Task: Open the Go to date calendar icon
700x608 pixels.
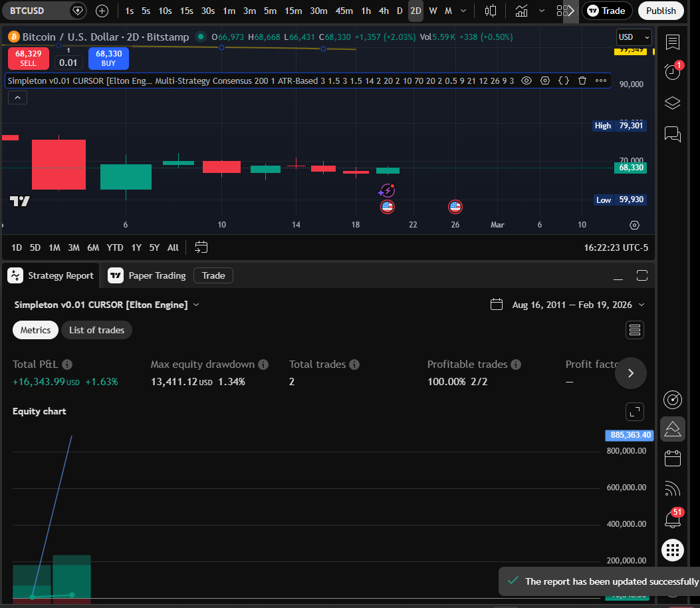Action: 201,247
